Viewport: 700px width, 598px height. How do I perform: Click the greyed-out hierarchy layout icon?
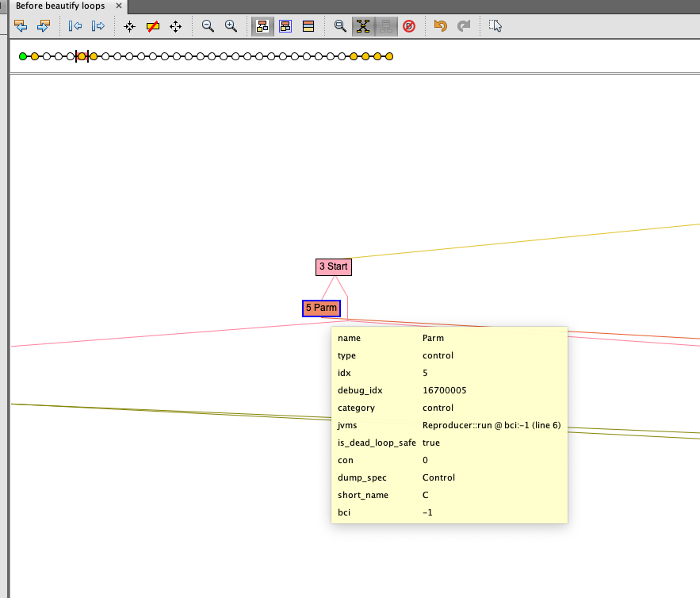[386, 26]
